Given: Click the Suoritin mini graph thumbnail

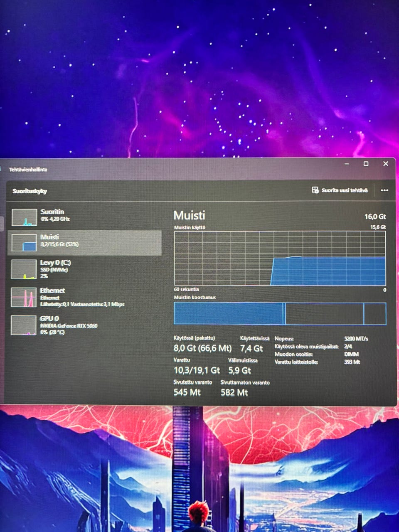Looking at the screenshot, I should [24, 217].
